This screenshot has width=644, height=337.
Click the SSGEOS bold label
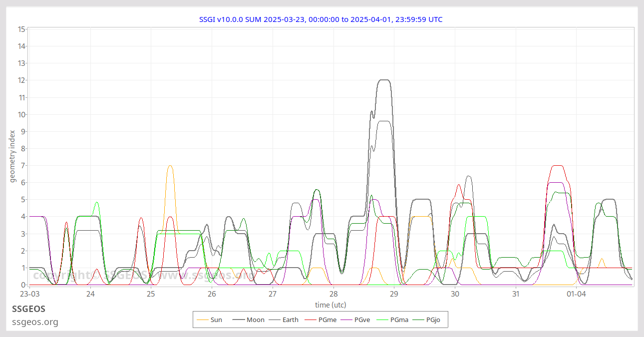(x=28, y=309)
